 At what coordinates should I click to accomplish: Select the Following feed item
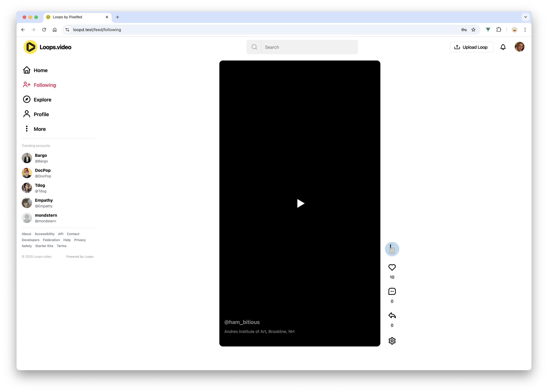[x=39, y=85]
